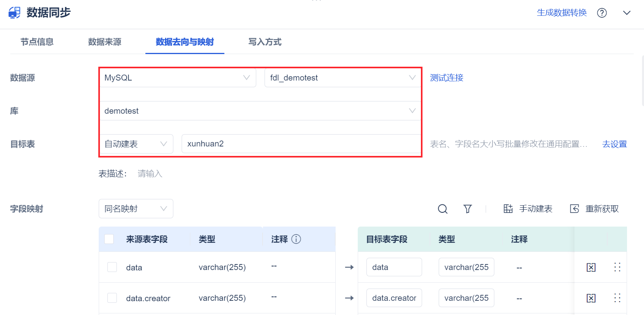Toggle the select-all source fields checkbox
Image resolution: width=644 pixels, height=315 pixels.
[x=109, y=239]
